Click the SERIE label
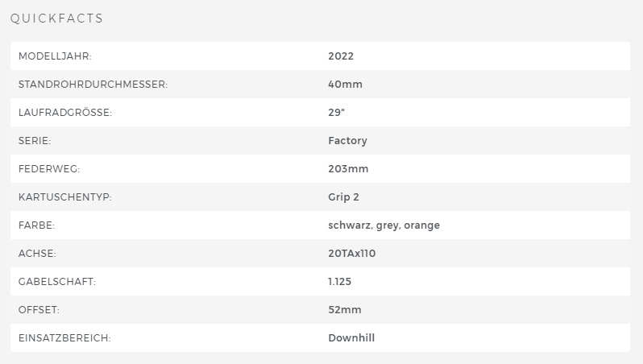The height and width of the screenshot is (364, 643). point(35,141)
